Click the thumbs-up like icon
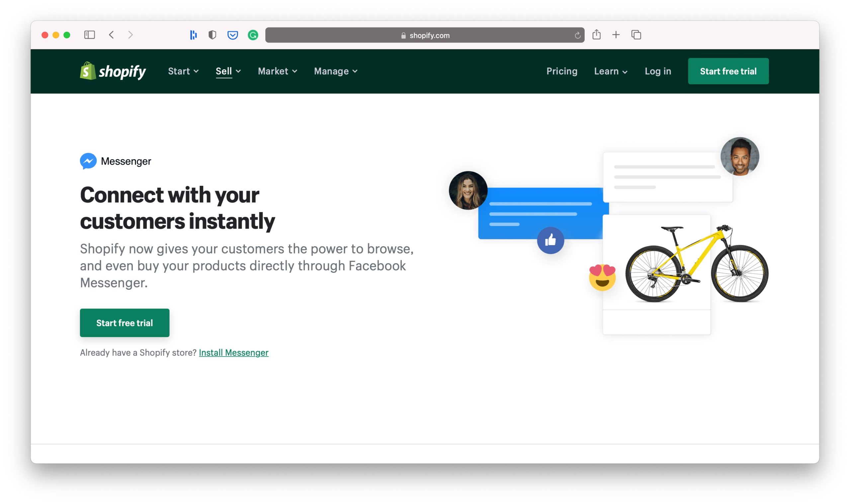 (551, 241)
